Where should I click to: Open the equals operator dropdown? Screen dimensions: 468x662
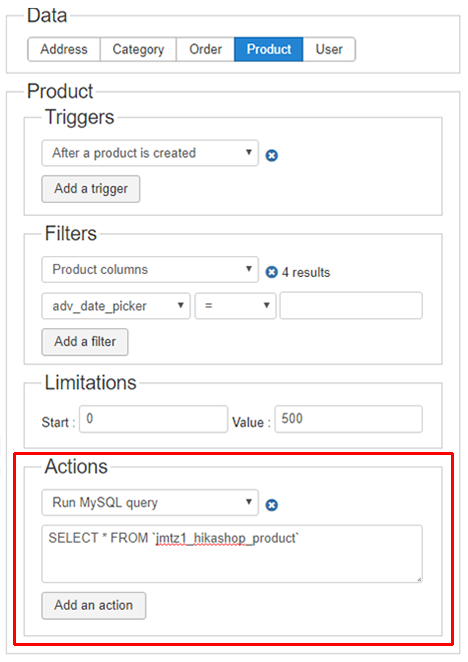235,306
